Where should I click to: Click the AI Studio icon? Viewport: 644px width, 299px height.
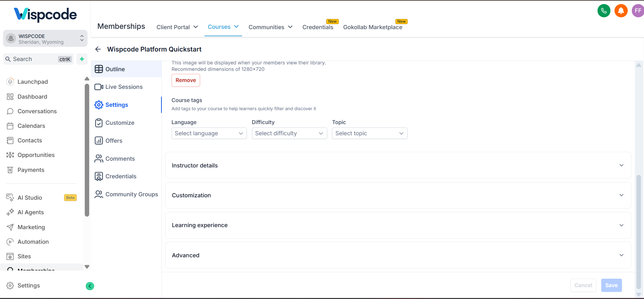coord(10,198)
